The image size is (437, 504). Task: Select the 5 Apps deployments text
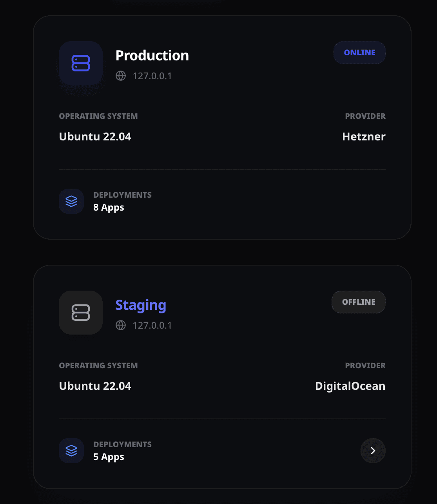pyautogui.click(x=109, y=457)
